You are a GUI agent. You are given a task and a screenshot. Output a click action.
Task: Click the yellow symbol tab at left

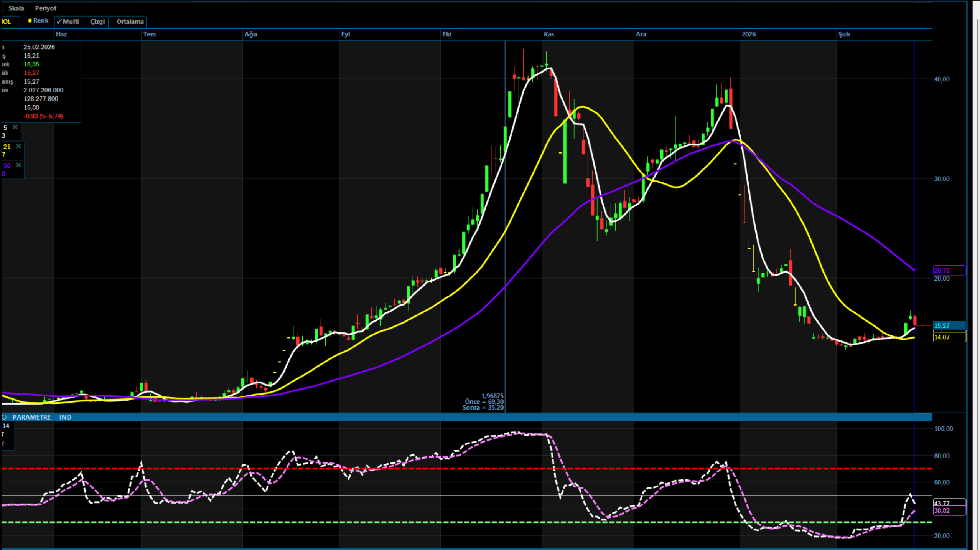[x=7, y=22]
